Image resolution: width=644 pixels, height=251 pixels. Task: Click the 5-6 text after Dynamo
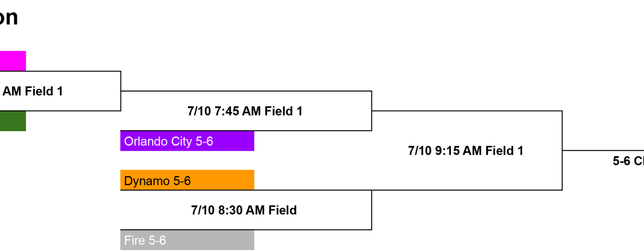point(182,181)
